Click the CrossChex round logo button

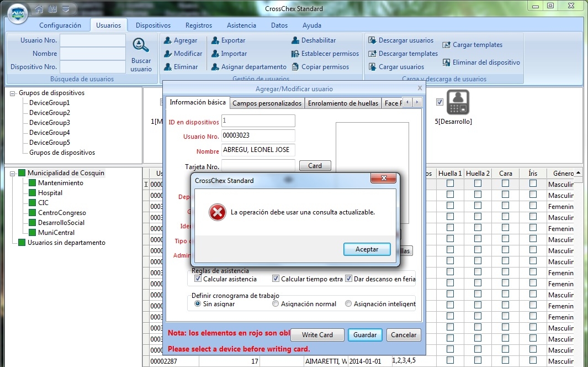click(x=18, y=13)
